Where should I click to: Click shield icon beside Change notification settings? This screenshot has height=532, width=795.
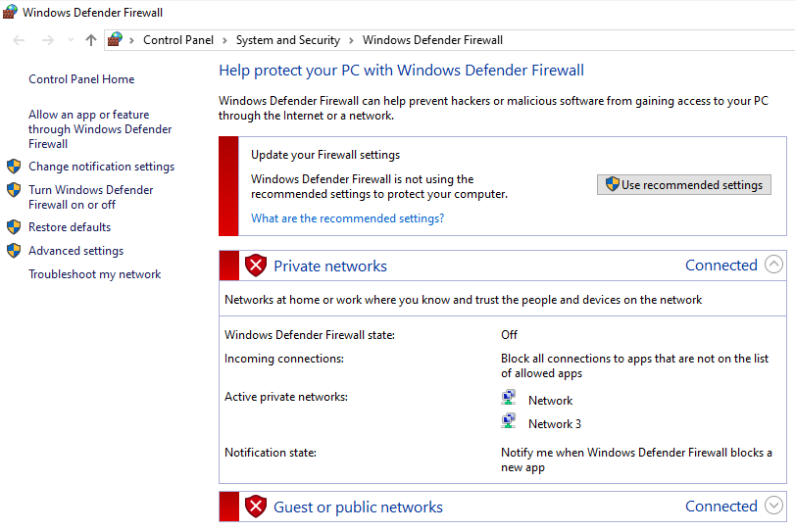click(x=14, y=167)
